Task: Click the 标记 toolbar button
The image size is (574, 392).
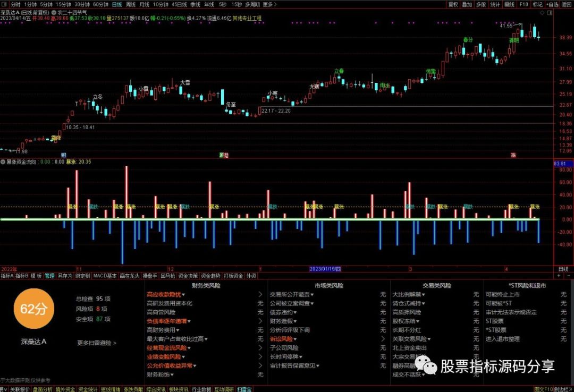Action: [x=538, y=4]
